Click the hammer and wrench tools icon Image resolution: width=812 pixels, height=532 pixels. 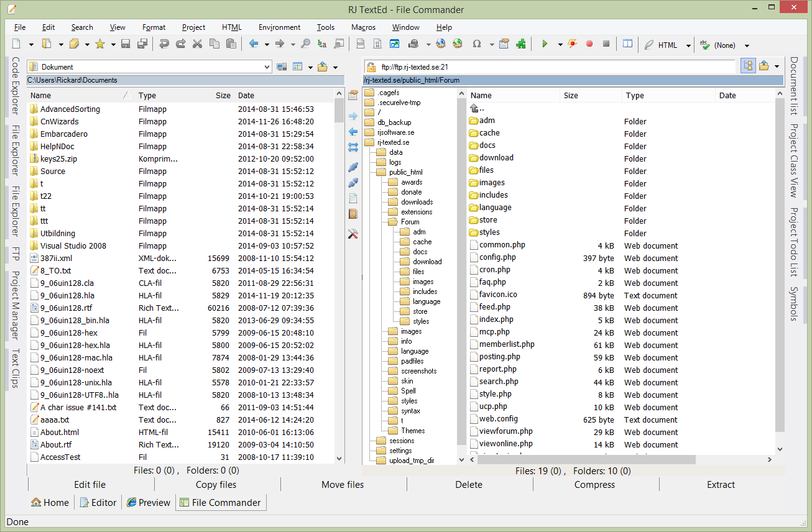pyautogui.click(x=353, y=234)
